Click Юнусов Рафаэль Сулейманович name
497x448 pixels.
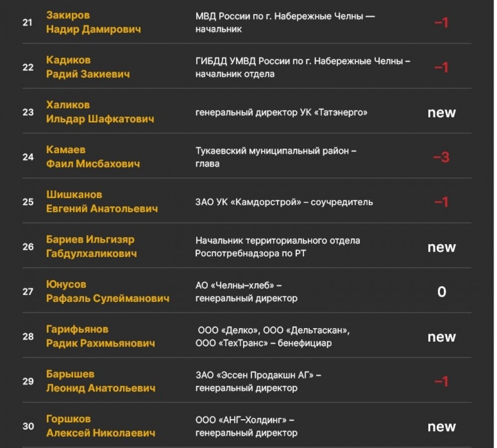(x=107, y=291)
